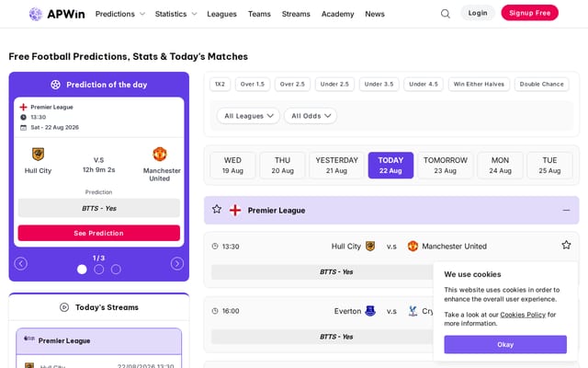Select the Double Chance filter chip
Viewport: 588px width, 368px height.
pyautogui.click(x=541, y=84)
